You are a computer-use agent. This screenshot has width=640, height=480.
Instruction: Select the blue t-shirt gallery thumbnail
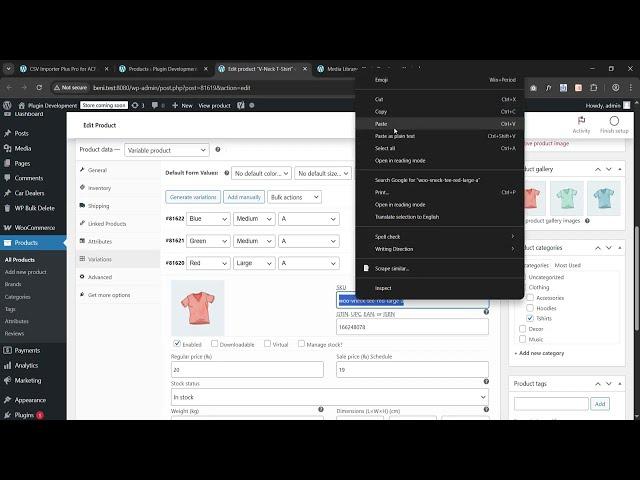pos(604,198)
